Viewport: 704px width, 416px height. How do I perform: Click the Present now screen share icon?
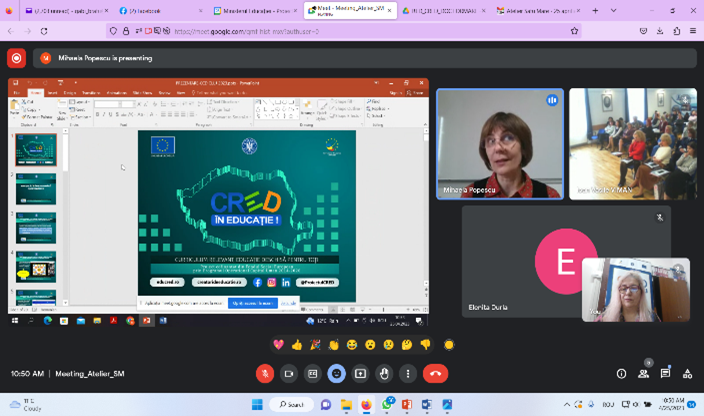(360, 373)
